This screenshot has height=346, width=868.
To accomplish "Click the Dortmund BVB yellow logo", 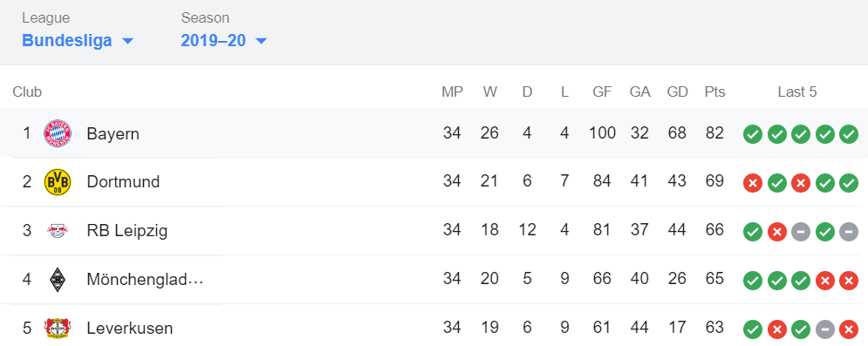I will (58, 182).
